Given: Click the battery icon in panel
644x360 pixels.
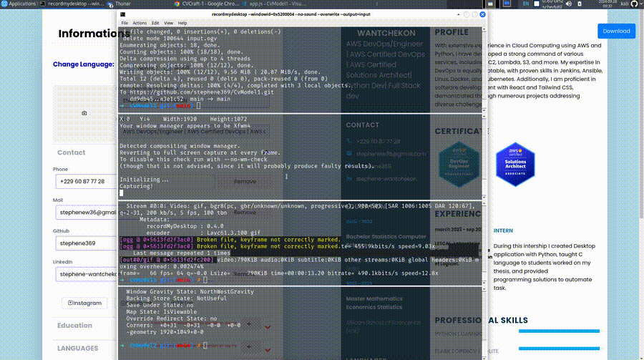Looking at the screenshot, I should coord(580,4).
